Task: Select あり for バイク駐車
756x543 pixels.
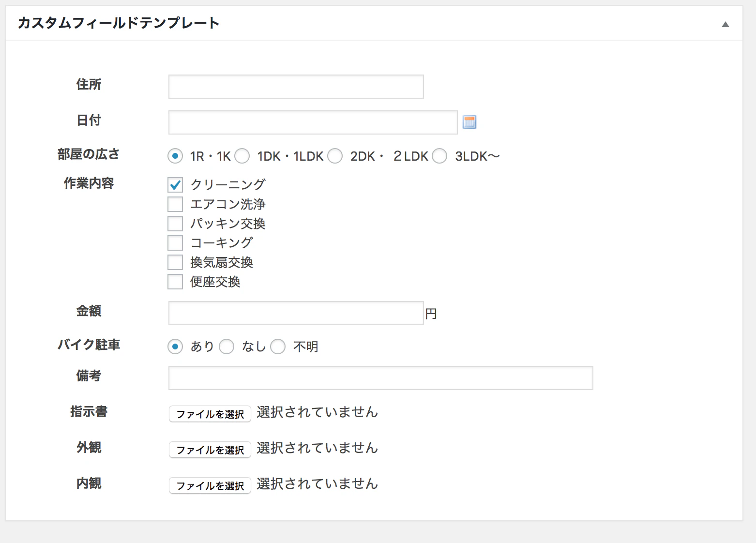Action: (x=175, y=347)
